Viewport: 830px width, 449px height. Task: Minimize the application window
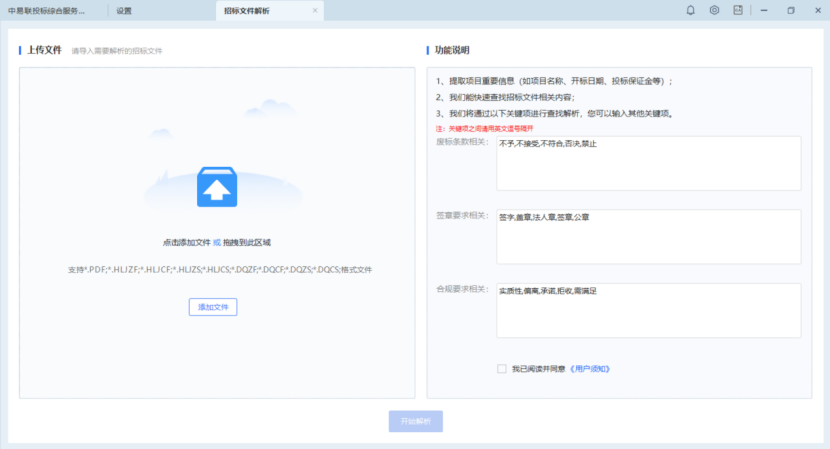(764, 10)
